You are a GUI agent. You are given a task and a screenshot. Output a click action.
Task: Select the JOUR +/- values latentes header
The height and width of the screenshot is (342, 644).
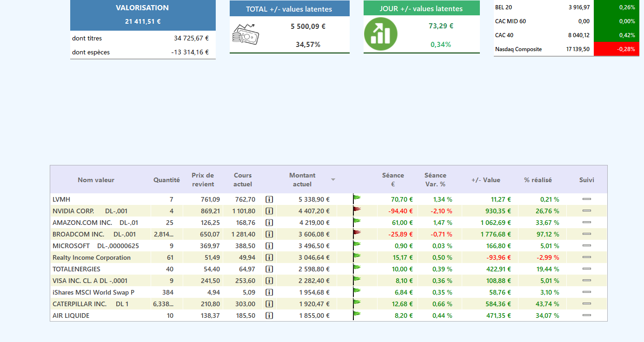pos(421,8)
